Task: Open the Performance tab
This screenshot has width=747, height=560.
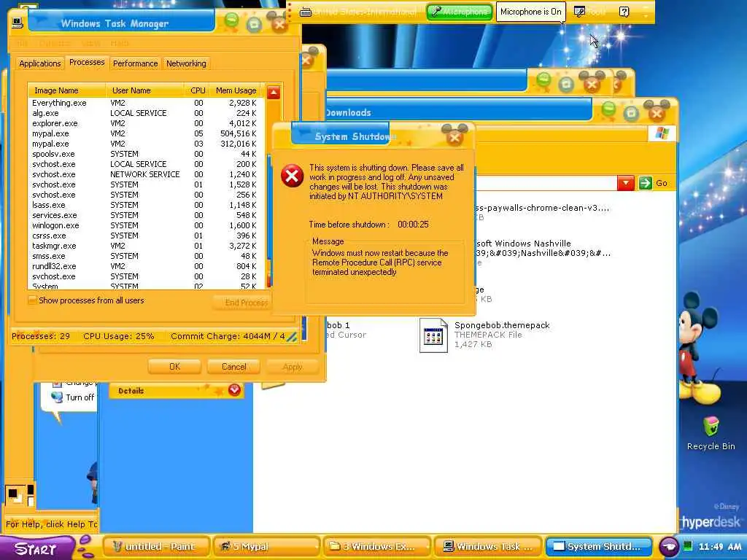Action: click(135, 63)
